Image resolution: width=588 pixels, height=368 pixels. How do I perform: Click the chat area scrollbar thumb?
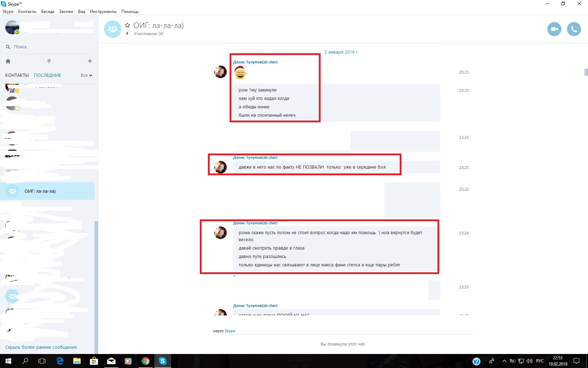(586, 72)
